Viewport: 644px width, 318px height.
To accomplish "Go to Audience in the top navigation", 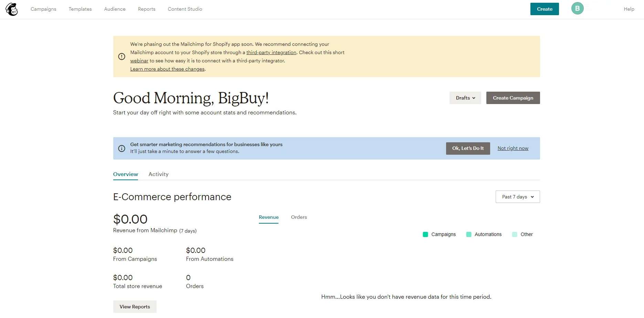I will coord(115,9).
